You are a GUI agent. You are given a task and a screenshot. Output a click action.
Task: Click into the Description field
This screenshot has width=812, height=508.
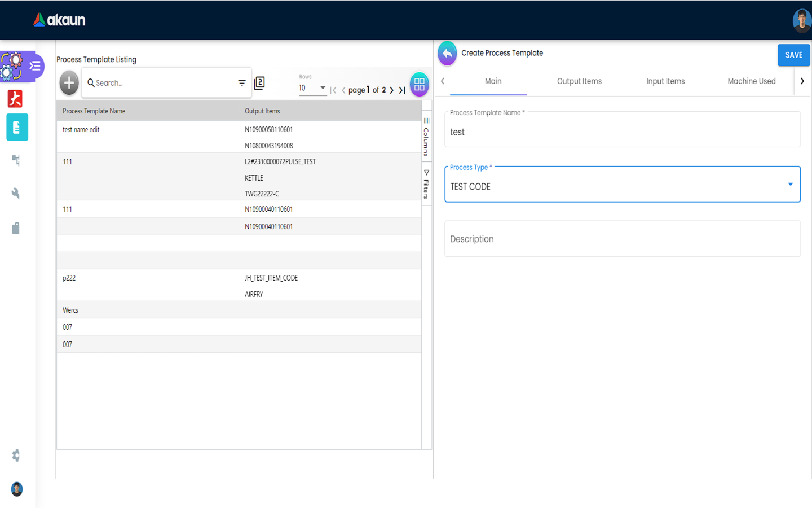point(622,239)
